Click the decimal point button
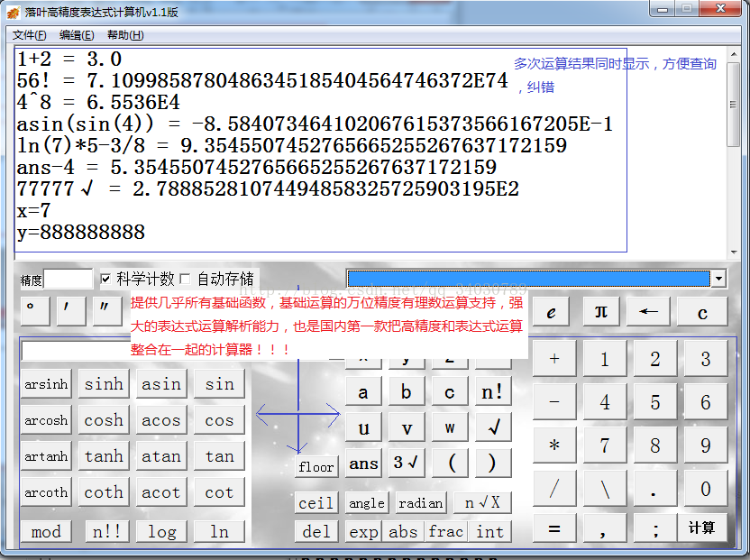Screen dimensions: 750x560 (x=655, y=488)
